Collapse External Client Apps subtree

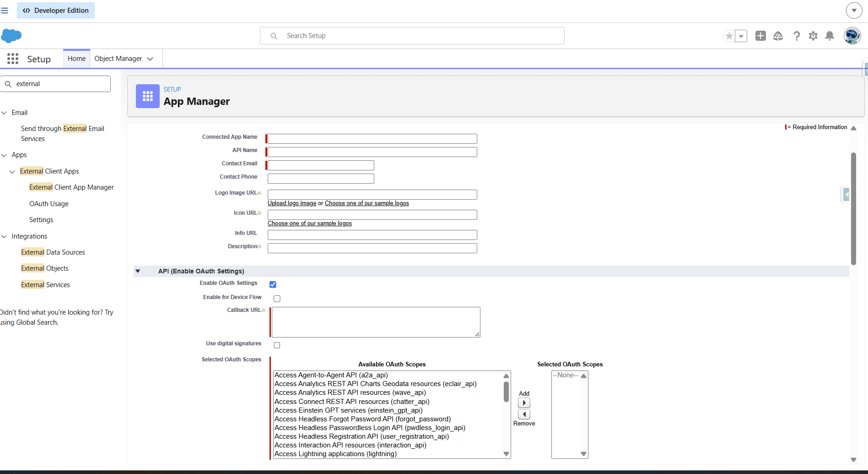pyautogui.click(x=12, y=172)
